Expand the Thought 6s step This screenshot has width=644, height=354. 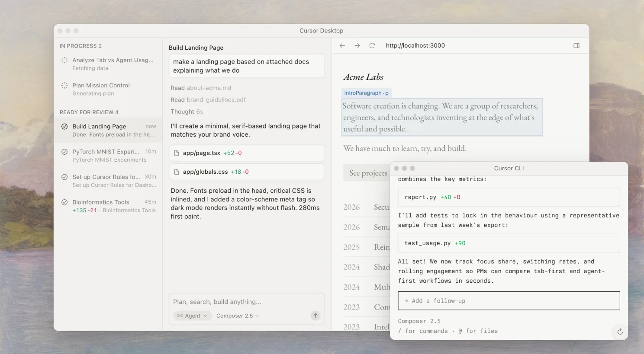[x=187, y=112]
